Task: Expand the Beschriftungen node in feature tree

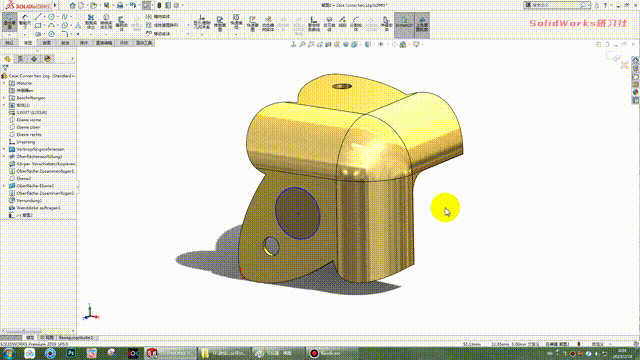Action: [4, 98]
